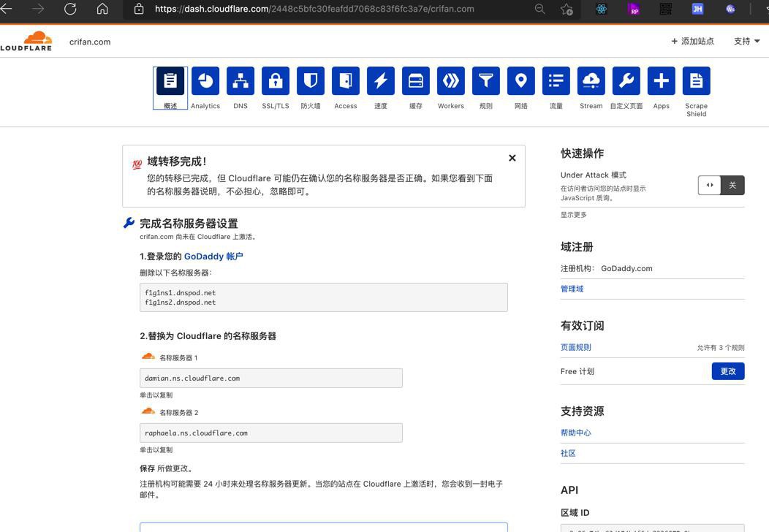Open the 网络 location pin icon

(521, 81)
